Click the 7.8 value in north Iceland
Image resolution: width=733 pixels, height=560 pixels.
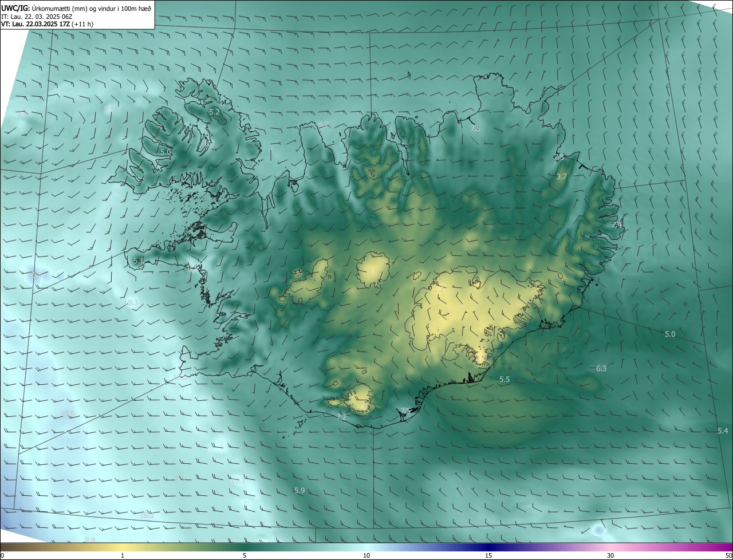[475, 128]
